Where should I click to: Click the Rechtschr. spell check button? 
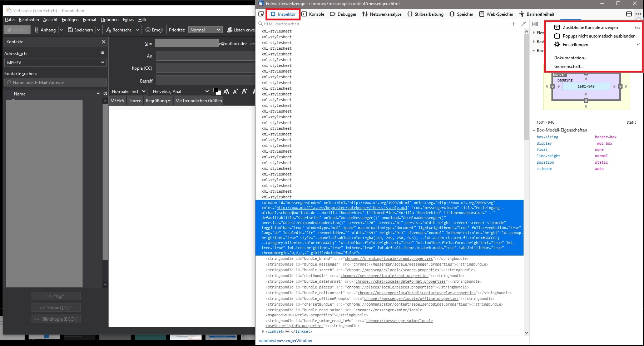click(x=119, y=30)
